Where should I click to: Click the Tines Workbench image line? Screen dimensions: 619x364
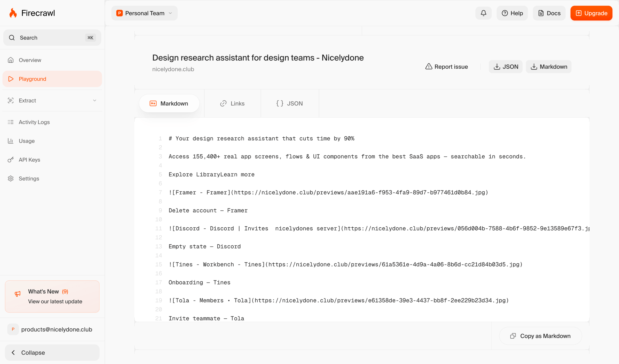(x=346, y=264)
